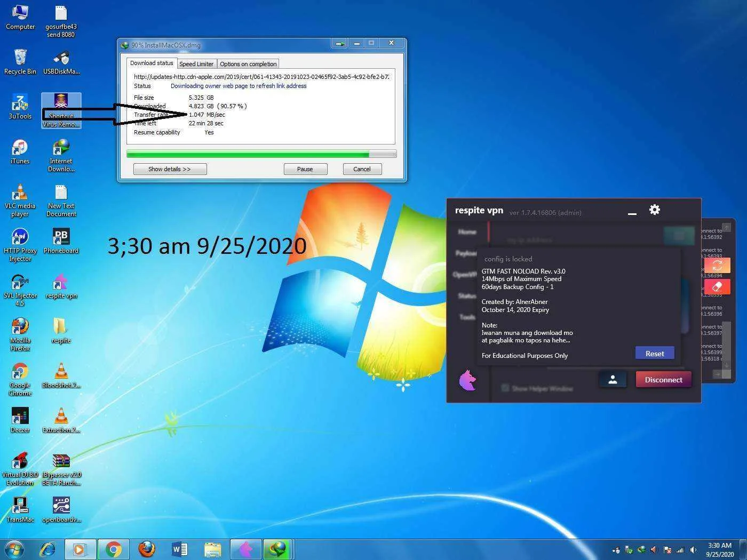Open the HTTP Proxy Injector shortcut

pyautogui.click(x=20, y=245)
